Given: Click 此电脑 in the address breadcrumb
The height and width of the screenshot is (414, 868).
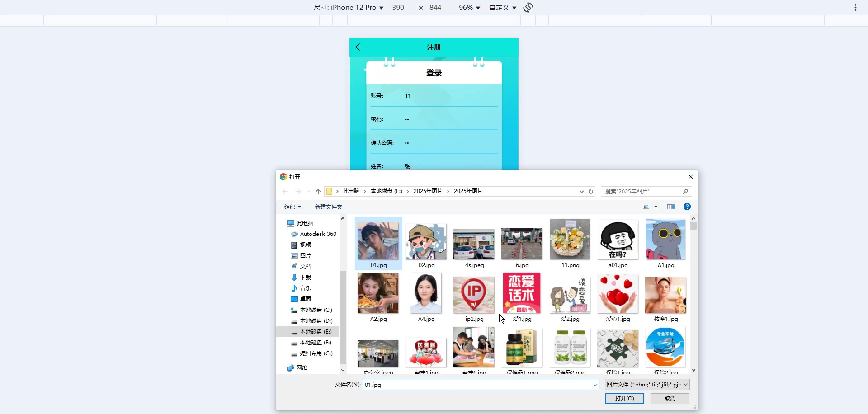Looking at the screenshot, I should pos(351,191).
